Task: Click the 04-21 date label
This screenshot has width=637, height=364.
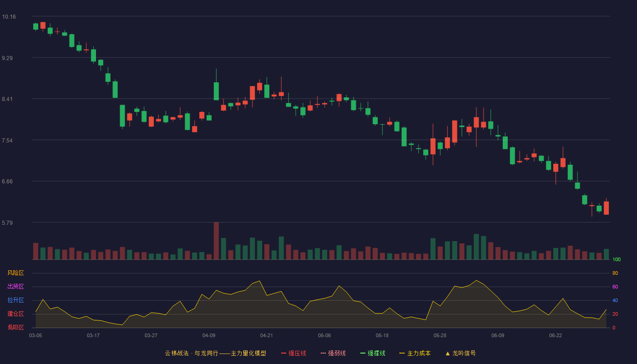Action: (267, 335)
